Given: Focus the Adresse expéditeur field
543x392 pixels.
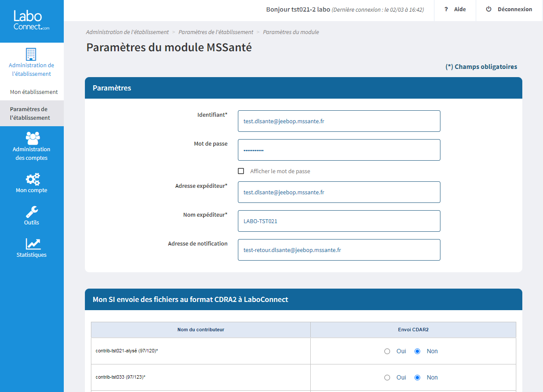Looking at the screenshot, I should [339, 192].
